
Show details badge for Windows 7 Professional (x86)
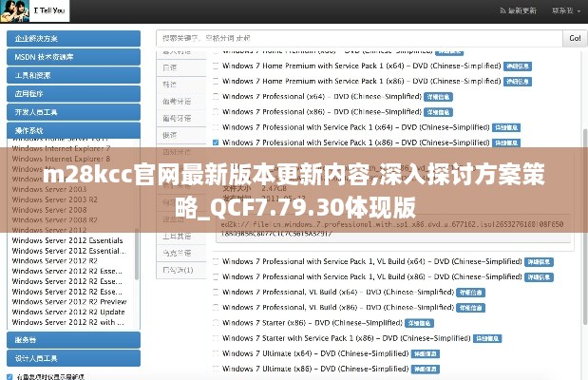click(x=438, y=112)
